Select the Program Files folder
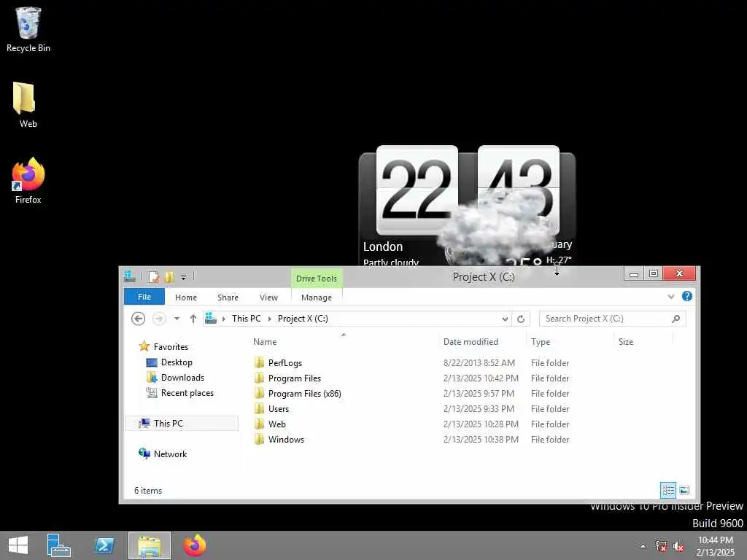The image size is (747, 560). tap(295, 378)
